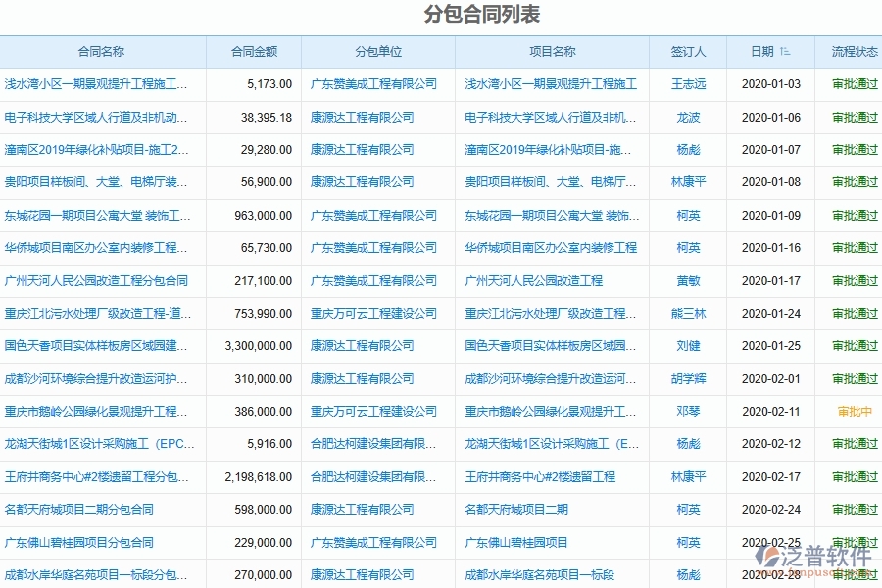Open contract 浅水湾小区一期景观提升工程施工
The image size is (882, 588).
pos(98,84)
